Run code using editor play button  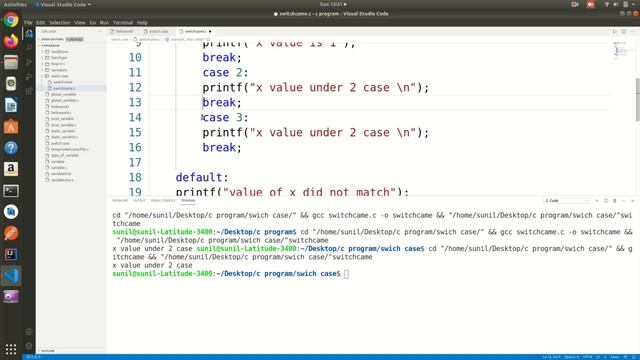[x=615, y=31]
